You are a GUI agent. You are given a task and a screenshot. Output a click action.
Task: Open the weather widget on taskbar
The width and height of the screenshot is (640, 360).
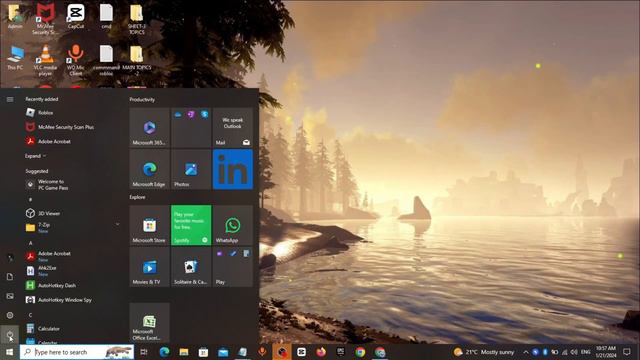[x=484, y=352]
